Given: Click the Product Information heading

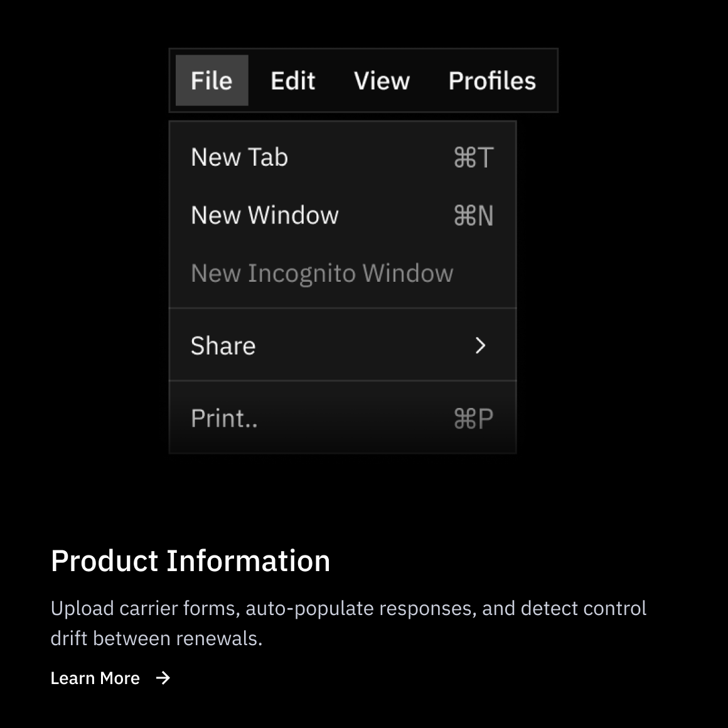Looking at the screenshot, I should pyautogui.click(x=190, y=561).
